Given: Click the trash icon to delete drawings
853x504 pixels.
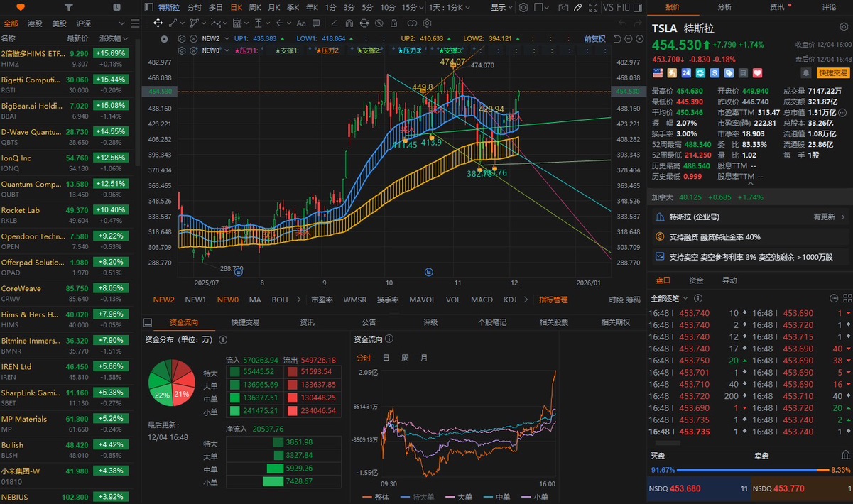Looking at the screenshot, I should coord(393,23).
